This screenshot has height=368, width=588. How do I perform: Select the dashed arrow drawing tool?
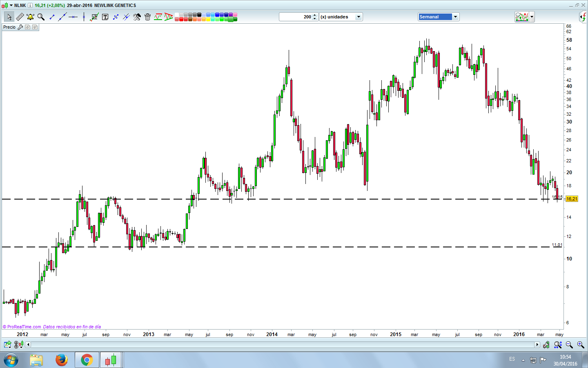(116, 17)
